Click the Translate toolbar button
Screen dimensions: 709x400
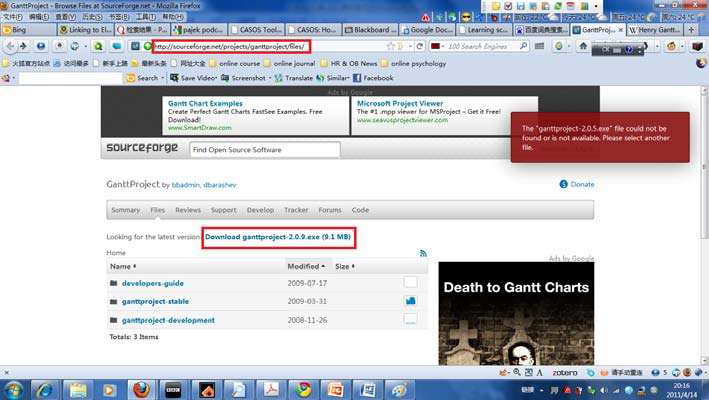tap(293, 78)
